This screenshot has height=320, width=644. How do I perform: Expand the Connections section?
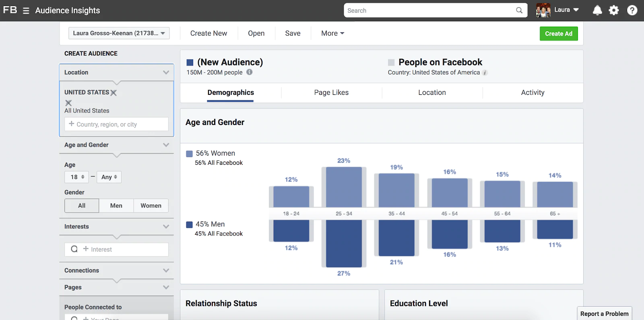coord(166,271)
